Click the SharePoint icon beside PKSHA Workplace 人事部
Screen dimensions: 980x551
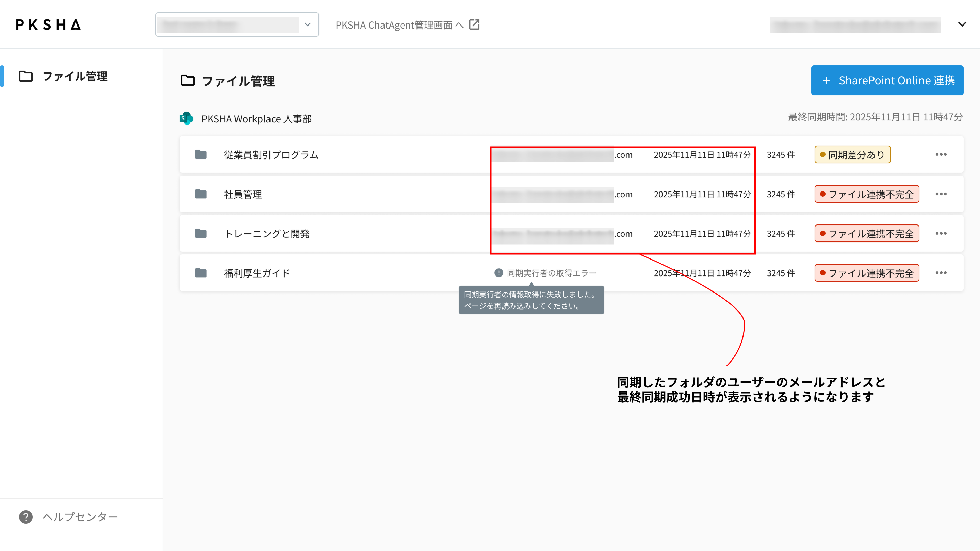click(x=186, y=118)
